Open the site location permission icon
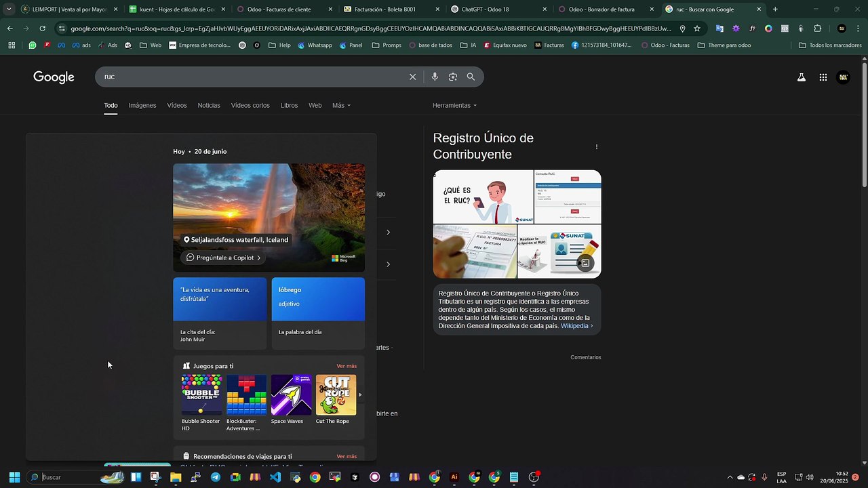This screenshot has width=868, height=488. [x=682, y=28]
